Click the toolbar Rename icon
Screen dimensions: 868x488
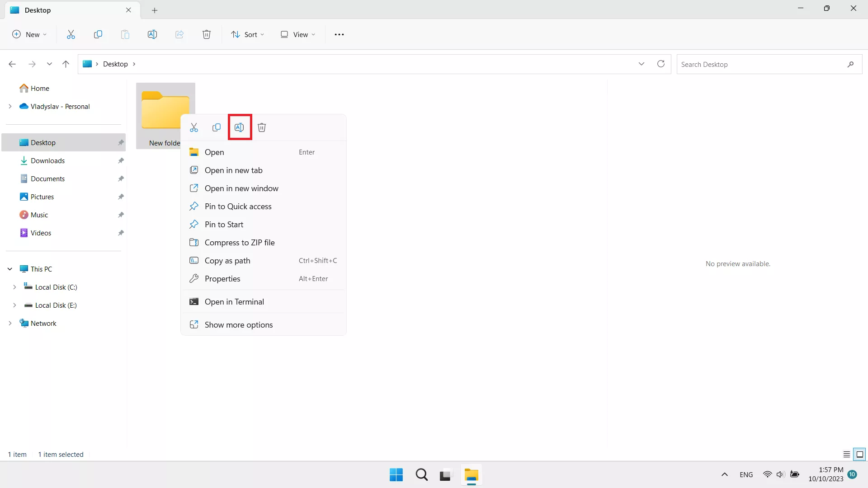pyautogui.click(x=152, y=34)
